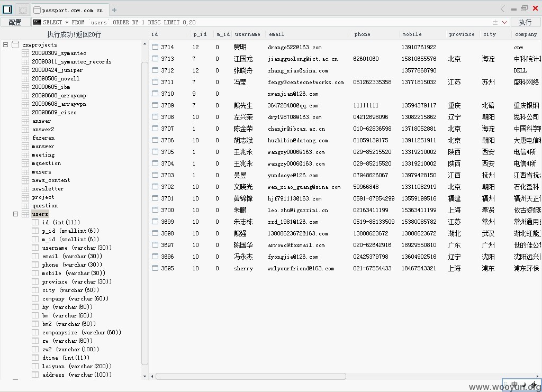Click the 配置 button
Screen dimensions: 542x392
[x=15, y=22]
